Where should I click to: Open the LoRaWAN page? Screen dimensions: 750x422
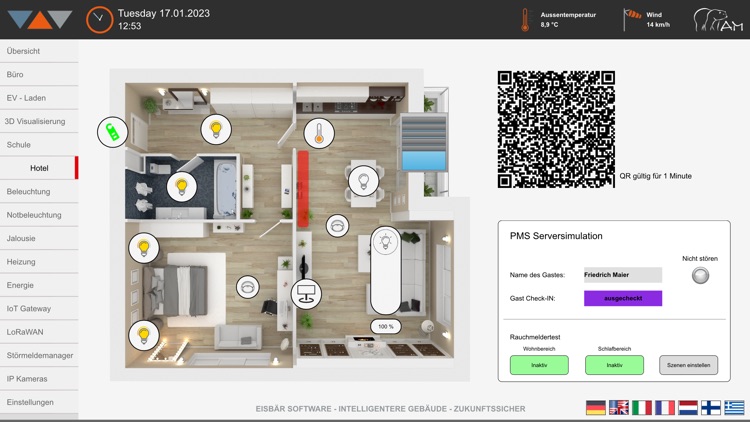tap(39, 332)
